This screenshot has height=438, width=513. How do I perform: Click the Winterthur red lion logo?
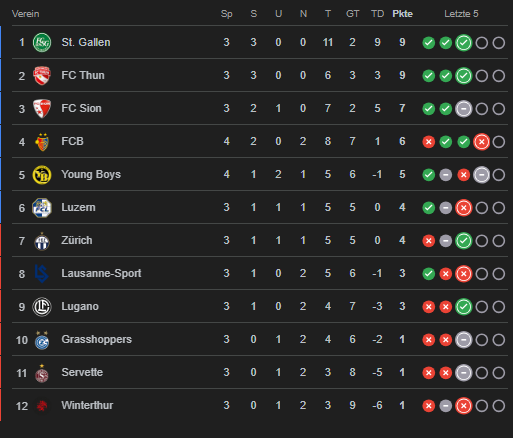pos(42,406)
